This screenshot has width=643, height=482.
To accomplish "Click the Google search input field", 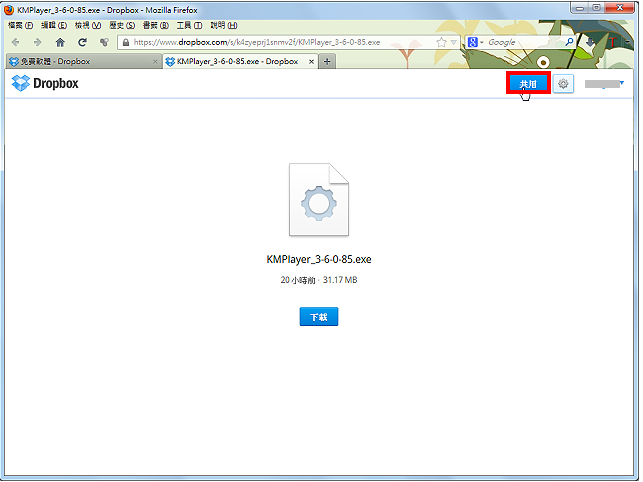I will point(525,42).
